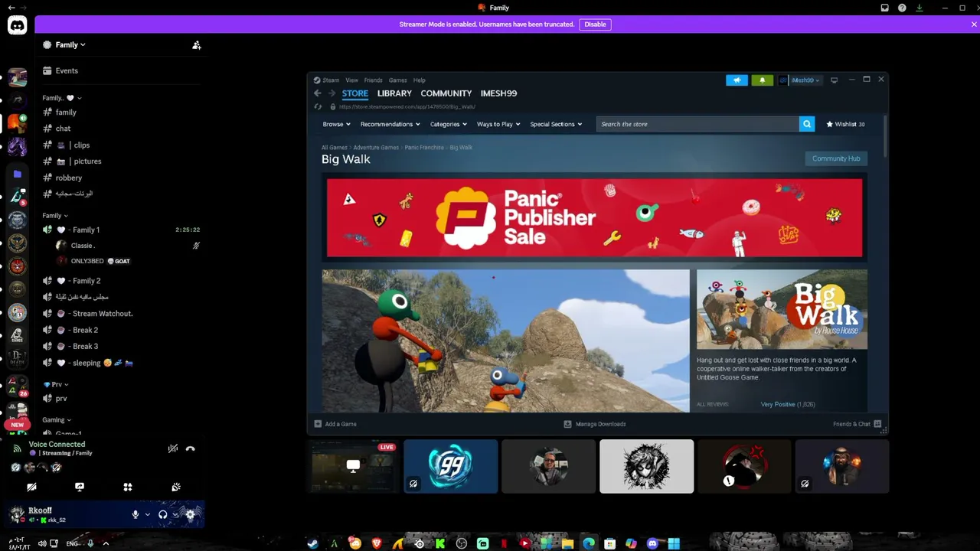Expand microphone input options arrow
The image size is (980, 551).
147,514
